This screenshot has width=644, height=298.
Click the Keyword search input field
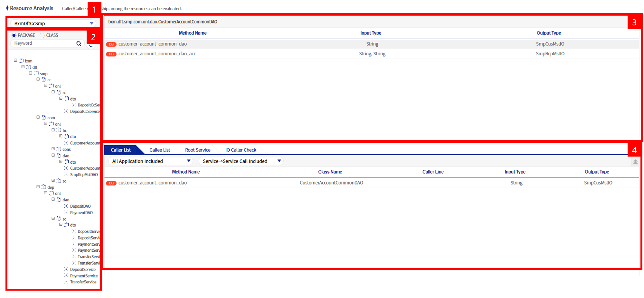[x=43, y=43]
